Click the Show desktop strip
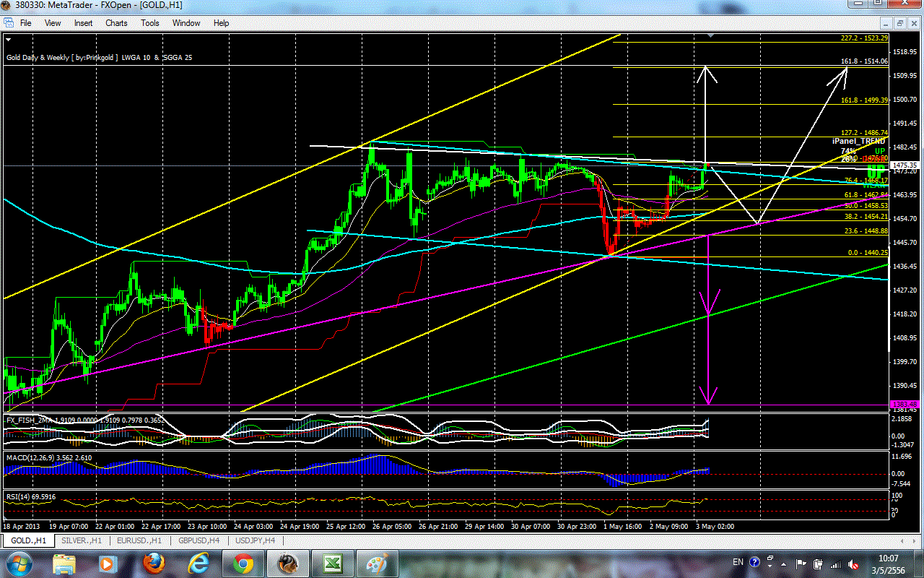Image resolution: width=924 pixels, height=578 pixels. 919,564
